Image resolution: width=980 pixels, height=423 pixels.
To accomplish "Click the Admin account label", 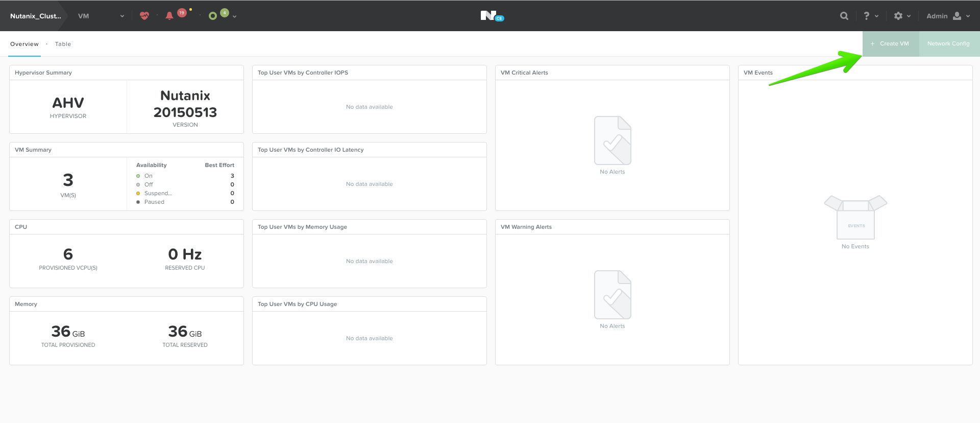I will [x=937, y=16].
